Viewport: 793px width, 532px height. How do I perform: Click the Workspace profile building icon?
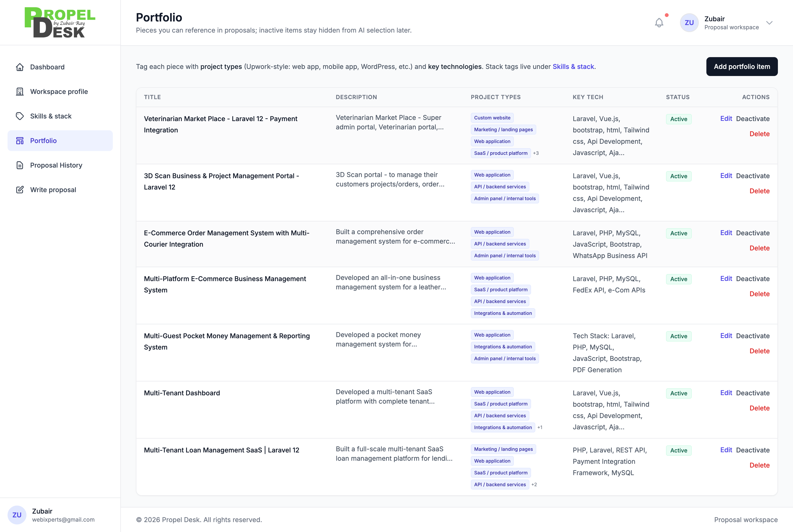(20, 92)
